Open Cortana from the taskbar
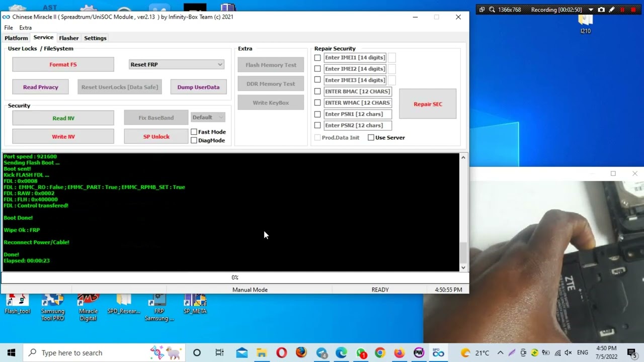This screenshot has width=644, height=362. tap(197, 352)
